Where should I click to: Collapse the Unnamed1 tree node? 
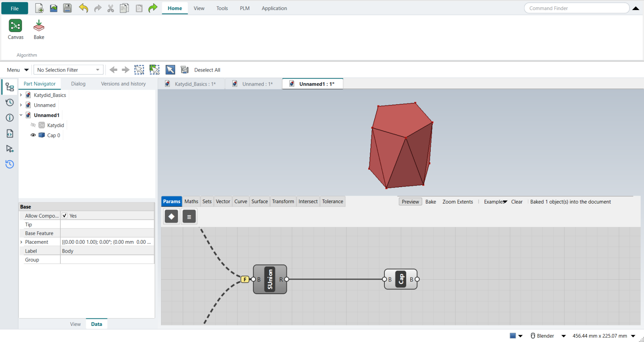21,115
